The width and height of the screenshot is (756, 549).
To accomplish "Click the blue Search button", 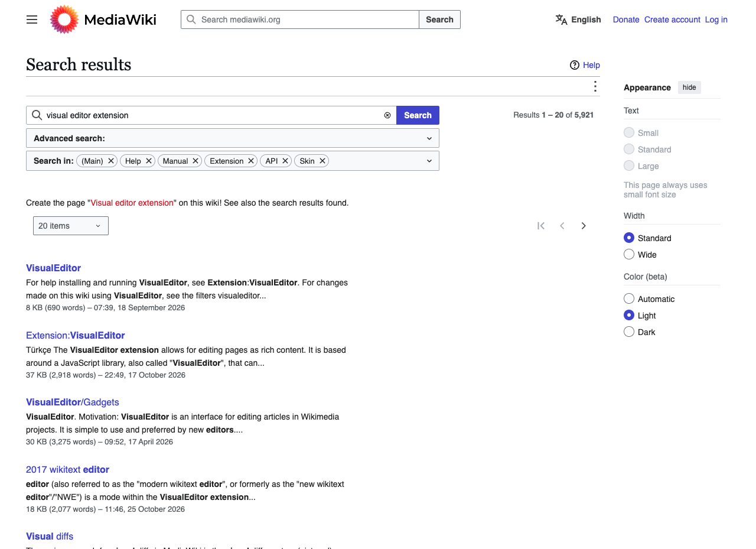I will point(418,115).
